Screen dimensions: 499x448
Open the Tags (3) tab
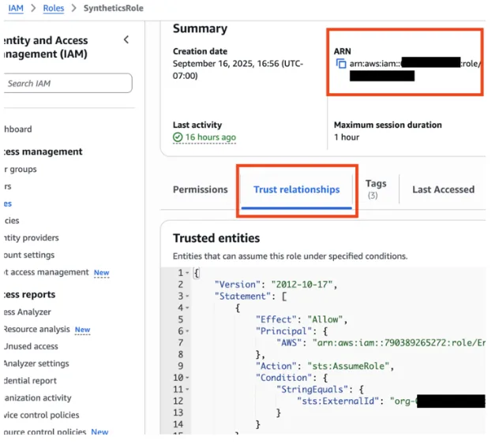coord(376,189)
